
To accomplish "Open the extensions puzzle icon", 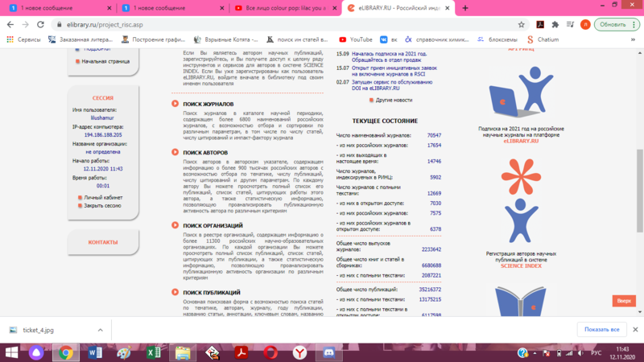I will pos(555,25).
